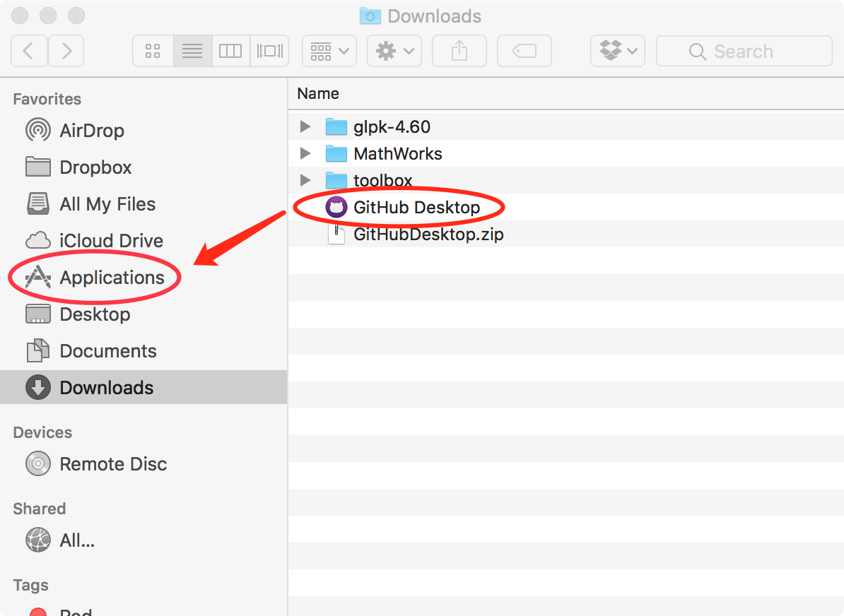This screenshot has width=844, height=616.
Task: Click the GitHubDesktop.zip file name
Action: pos(428,235)
